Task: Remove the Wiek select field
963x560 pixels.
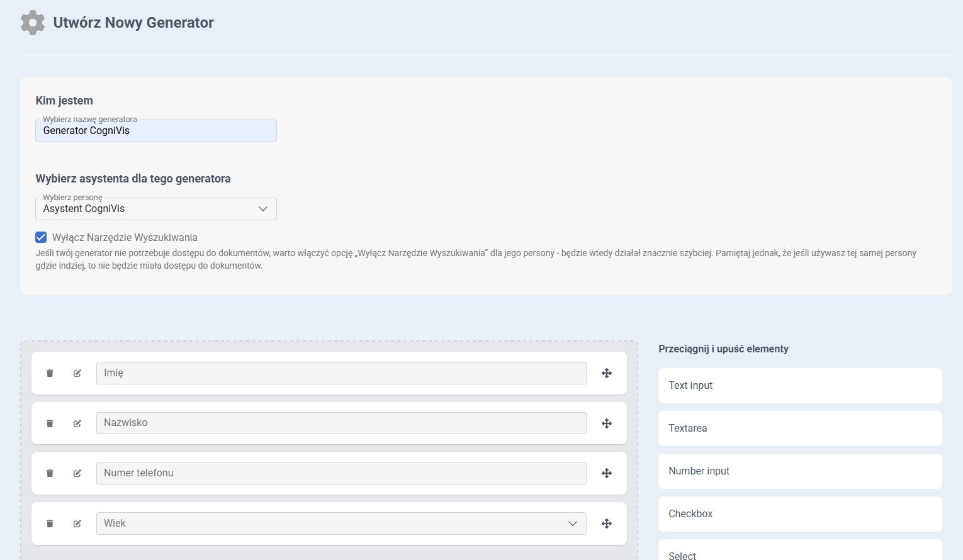Action: [50, 524]
